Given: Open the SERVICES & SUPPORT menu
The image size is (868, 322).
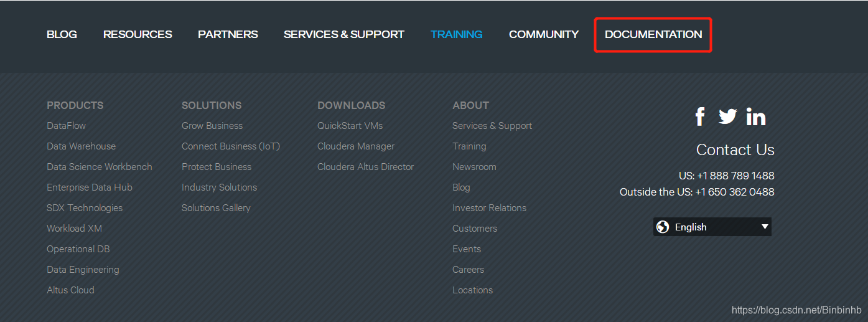Looking at the screenshot, I should pyautogui.click(x=344, y=34).
